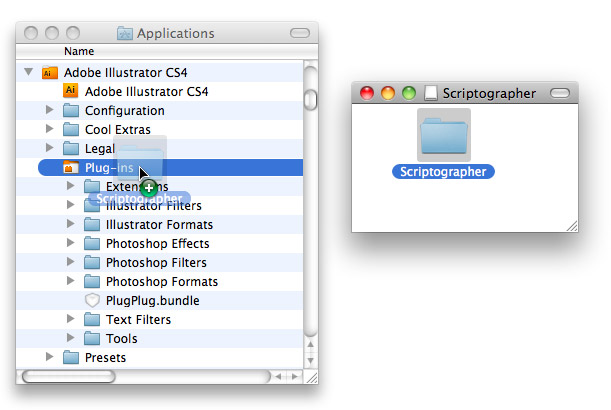The image size is (611, 410).
Task: Click the Presets folder icon
Action: (x=71, y=357)
